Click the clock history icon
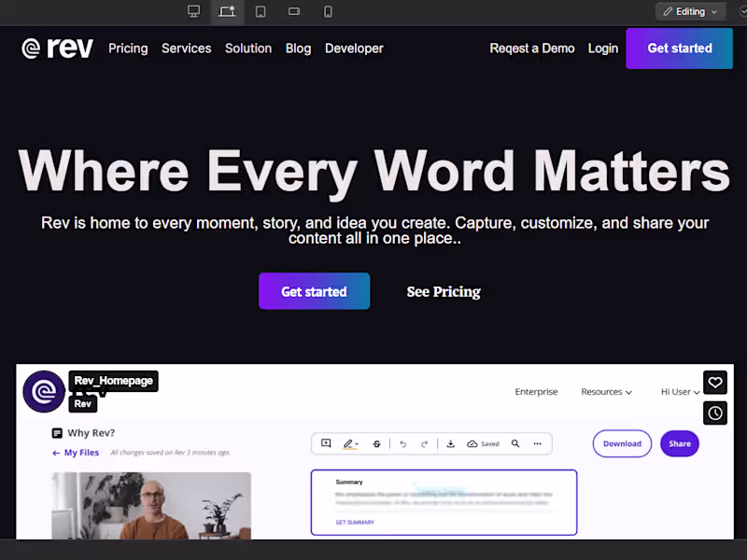The height and width of the screenshot is (560, 747). click(x=715, y=413)
